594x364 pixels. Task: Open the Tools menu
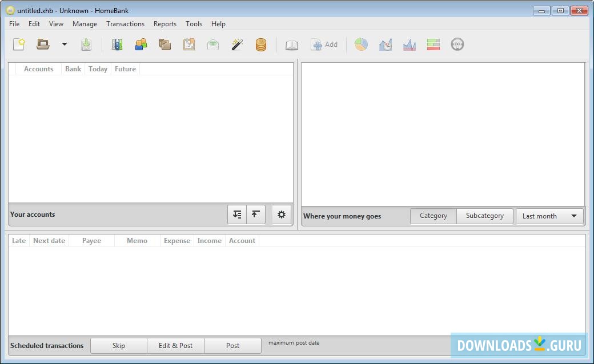(194, 24)
